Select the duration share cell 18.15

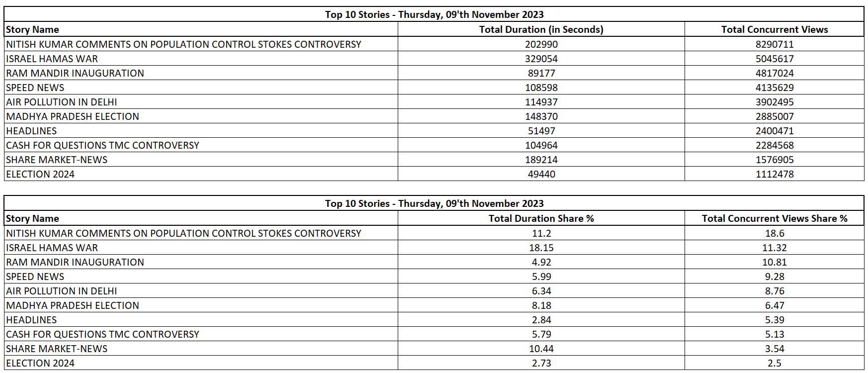(x=541, y=248)
